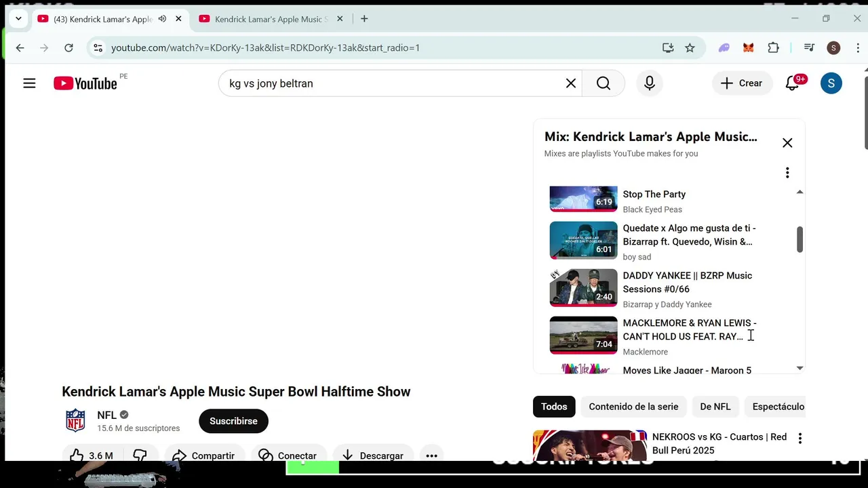This screenshot has height=488, width=868.
Task: Clear the search box text
Action: (x=571, y=83)
